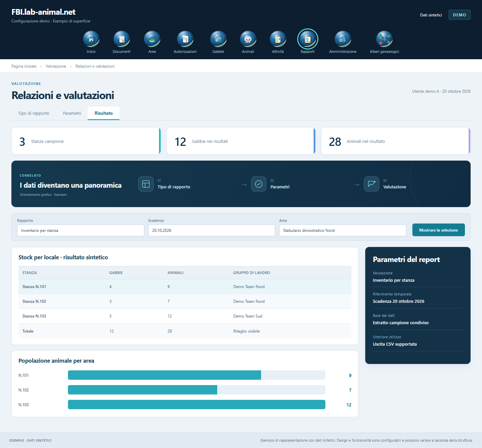Image resolution: width=482 pixels, height=448 pixels.
Task: Select the Stanza N.101 row
Action: coord(185,287)
